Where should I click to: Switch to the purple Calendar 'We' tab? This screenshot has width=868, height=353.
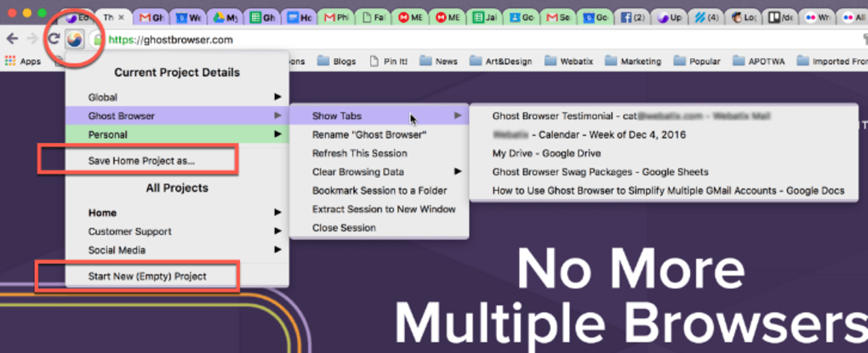(x=188, y=18)
